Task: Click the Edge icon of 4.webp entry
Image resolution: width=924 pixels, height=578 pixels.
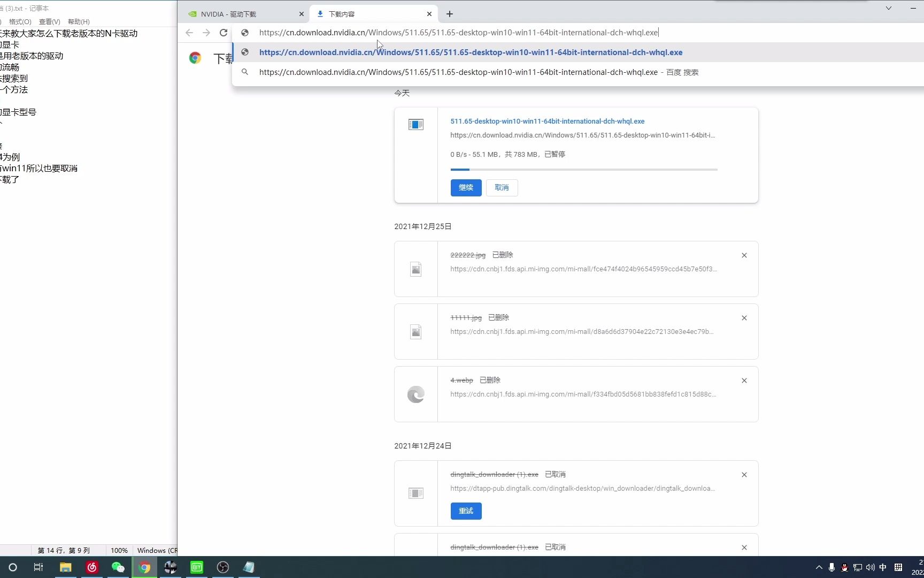Action: click(x=415, y=394)
